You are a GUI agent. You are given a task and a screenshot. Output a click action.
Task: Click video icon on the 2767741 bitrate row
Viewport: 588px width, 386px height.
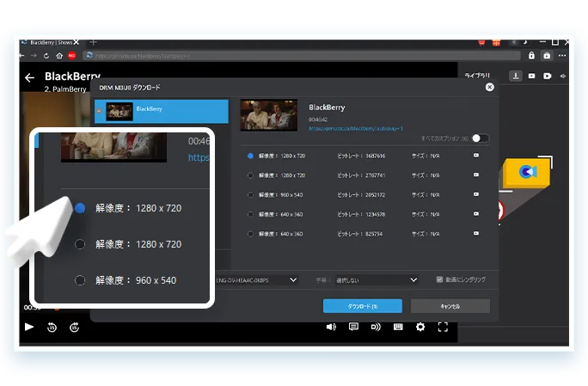476,175
